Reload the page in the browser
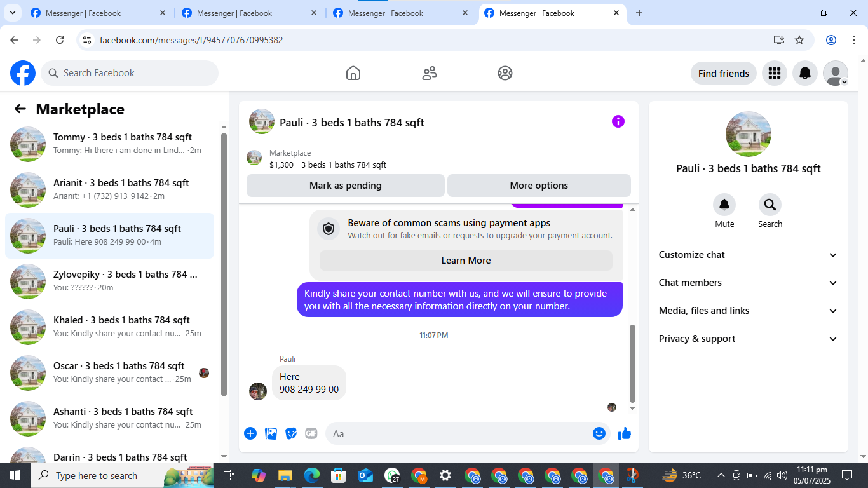The width and height of the screenshot is (868, 488). click(60, 40)
